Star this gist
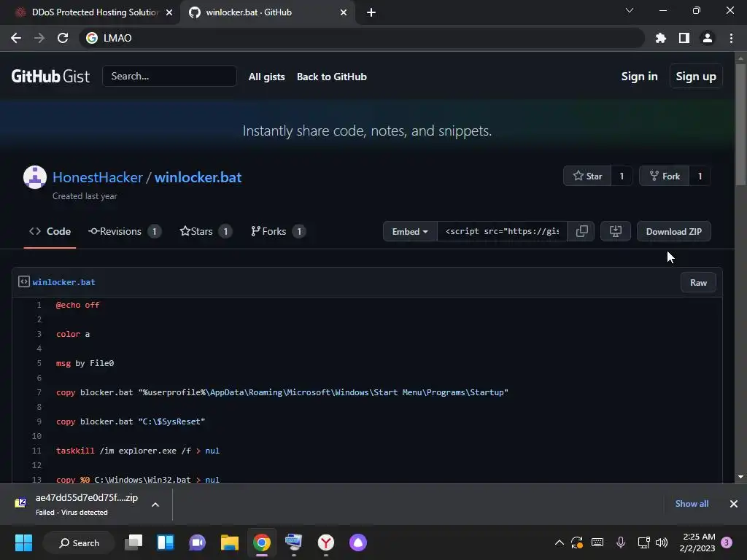 [587, 176]
